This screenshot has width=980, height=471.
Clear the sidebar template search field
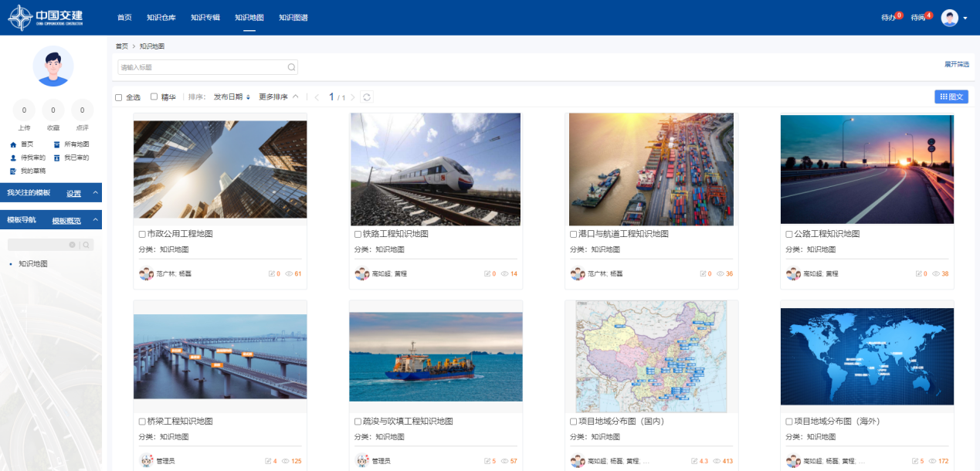pyautogui.click(x=73, y=245)
